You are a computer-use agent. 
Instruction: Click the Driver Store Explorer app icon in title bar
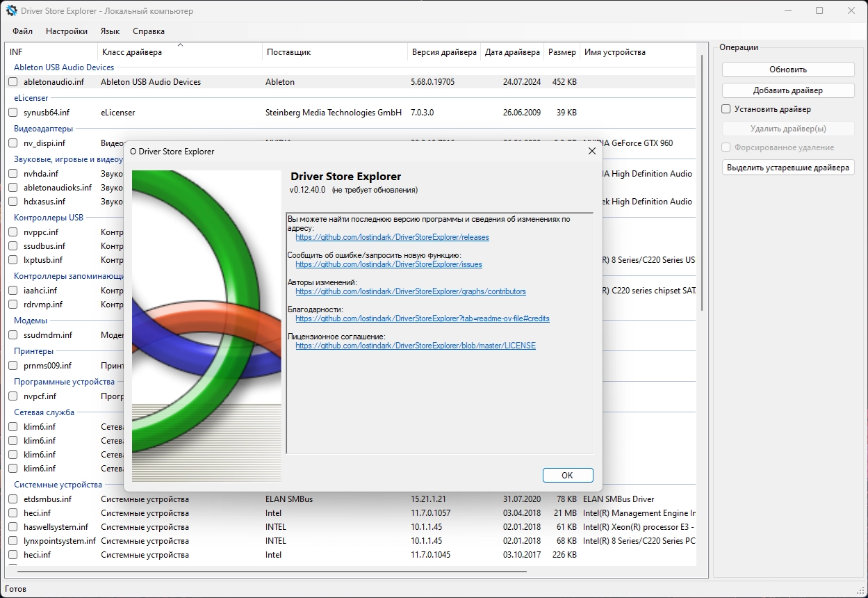pyautogui.click(x=12, y=11)
